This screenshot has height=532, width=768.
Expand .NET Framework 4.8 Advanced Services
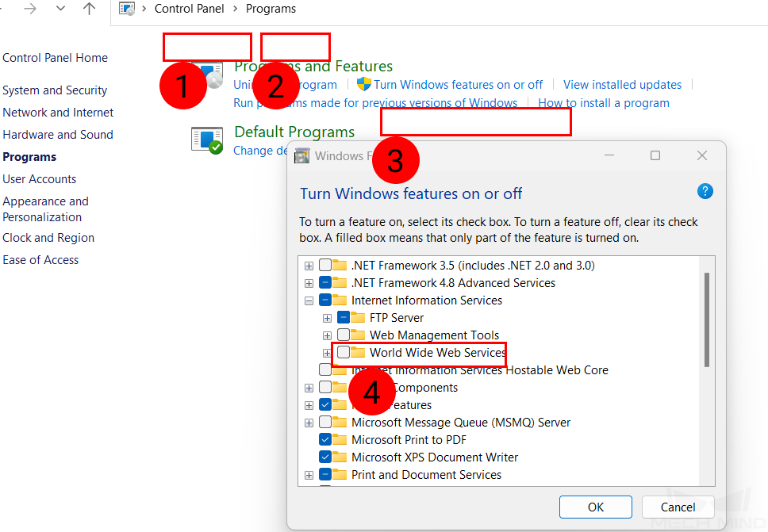[x=309, y=283]
